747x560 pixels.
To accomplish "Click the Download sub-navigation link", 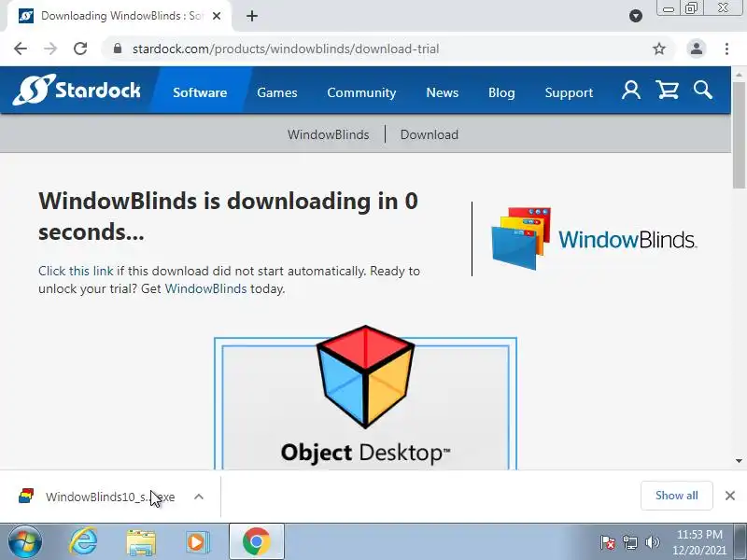I will click(x=430, y=134).
